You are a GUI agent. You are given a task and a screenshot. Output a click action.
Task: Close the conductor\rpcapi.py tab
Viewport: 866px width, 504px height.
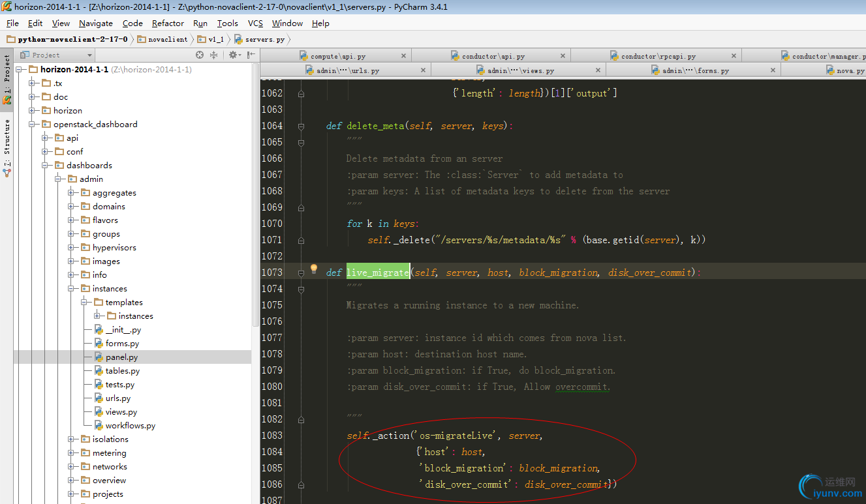tap(734, 56)
